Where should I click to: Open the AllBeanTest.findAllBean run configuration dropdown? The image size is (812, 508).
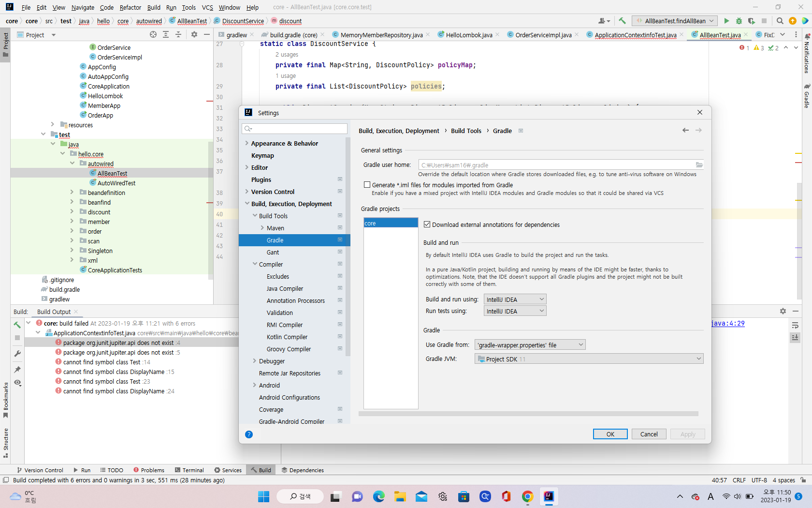tap(675, 21)
